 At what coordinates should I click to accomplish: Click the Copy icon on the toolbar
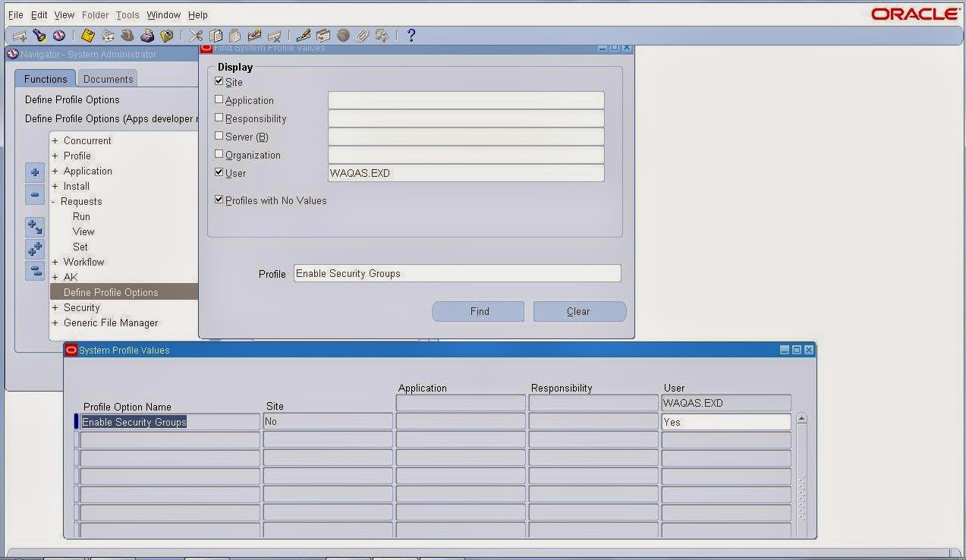pyautogui.click(x=216, y=35)
